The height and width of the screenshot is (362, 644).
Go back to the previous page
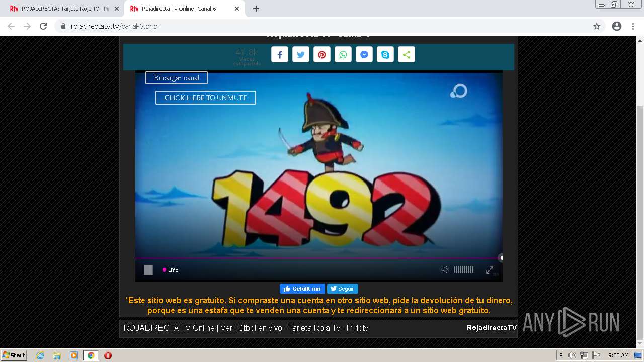[11, 26]
